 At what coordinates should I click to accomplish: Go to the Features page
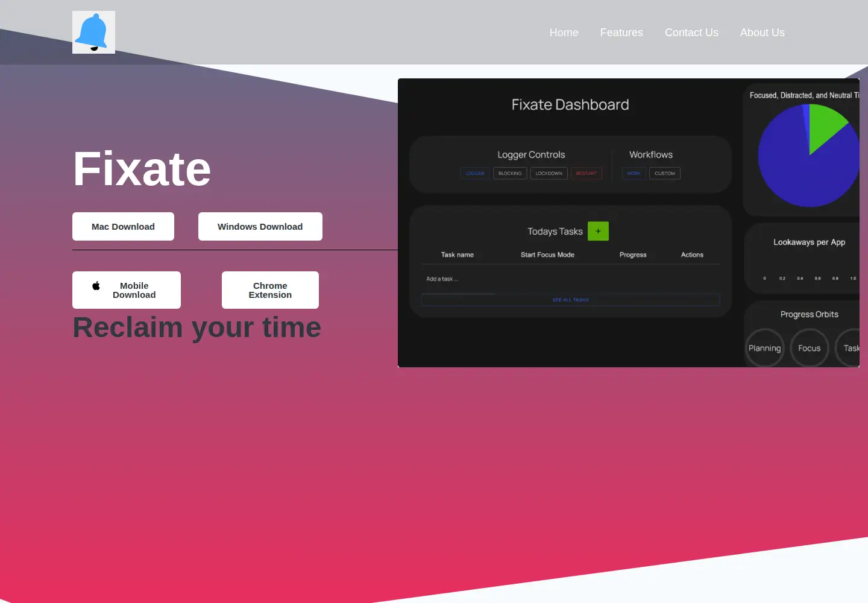pos(621,33)
